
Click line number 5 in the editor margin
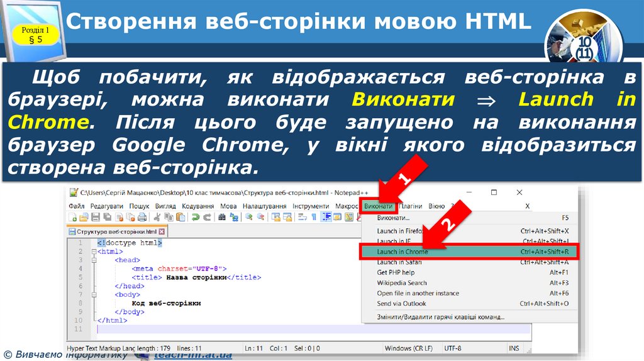(x=80, y=277)
